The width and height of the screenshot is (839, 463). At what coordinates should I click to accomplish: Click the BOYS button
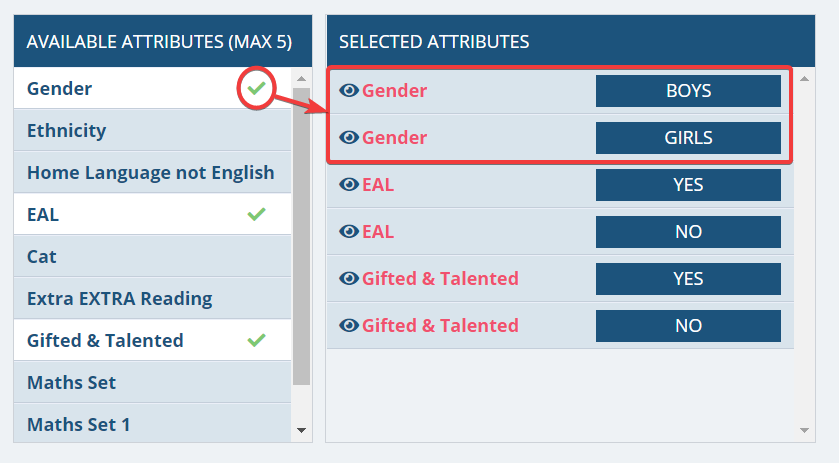(x=688, y=90)
